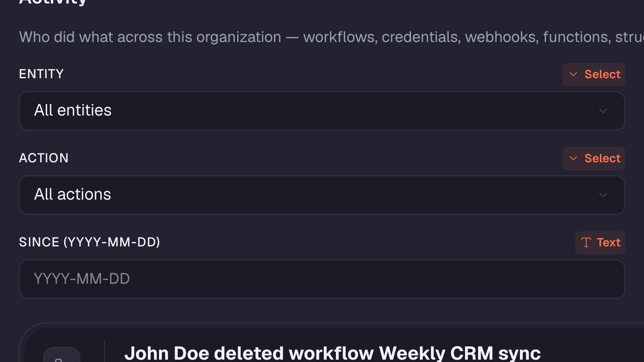
Task: Click the SINCE (YYYY-MM-DD) label
Action: point(89,242)
